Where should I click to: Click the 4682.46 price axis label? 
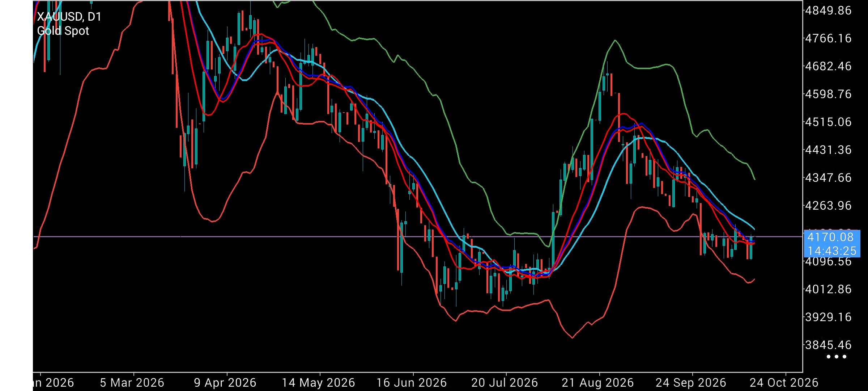pos(828,66)
